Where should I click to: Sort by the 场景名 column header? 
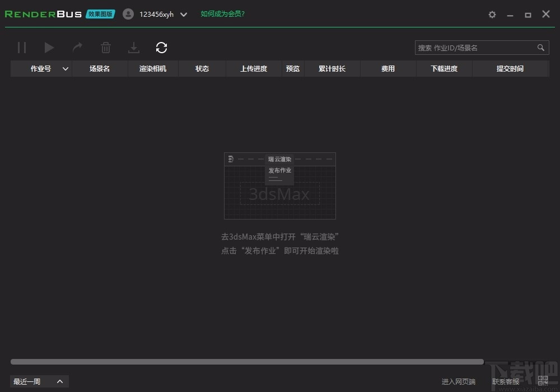click(100, 68)
